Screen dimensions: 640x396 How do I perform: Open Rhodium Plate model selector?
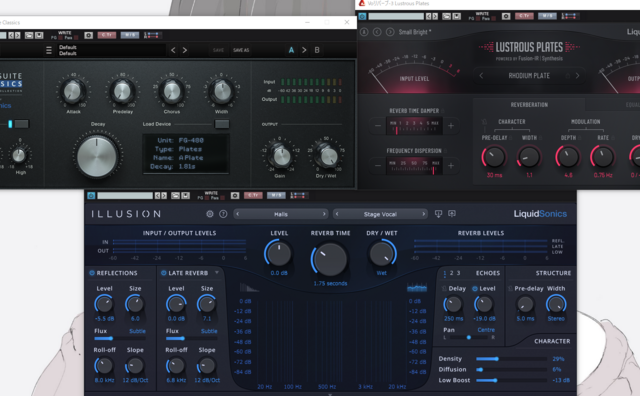529,76
